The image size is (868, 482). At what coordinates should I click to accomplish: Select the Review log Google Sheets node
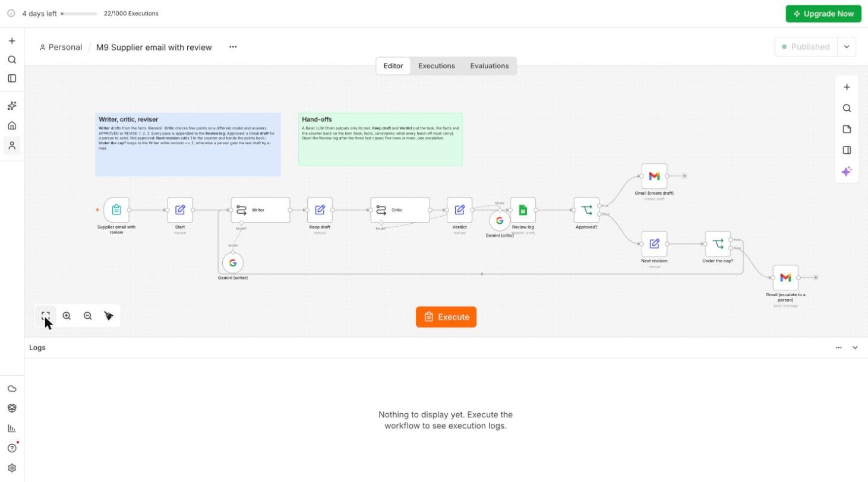[x=523, y=210]
